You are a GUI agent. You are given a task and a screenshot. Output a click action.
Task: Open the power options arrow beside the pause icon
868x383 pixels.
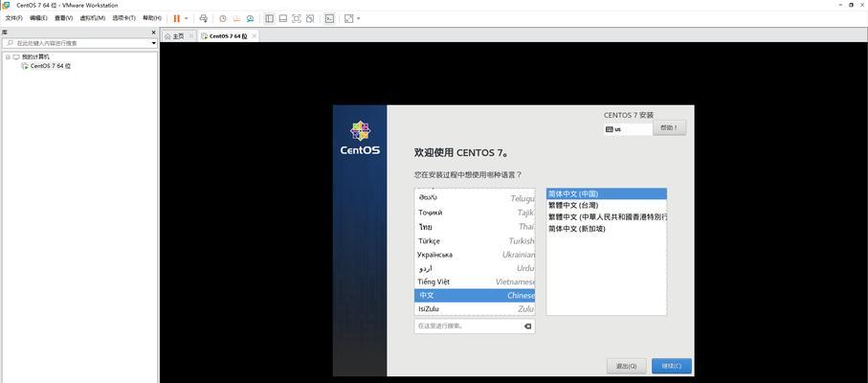pos(186,18)
